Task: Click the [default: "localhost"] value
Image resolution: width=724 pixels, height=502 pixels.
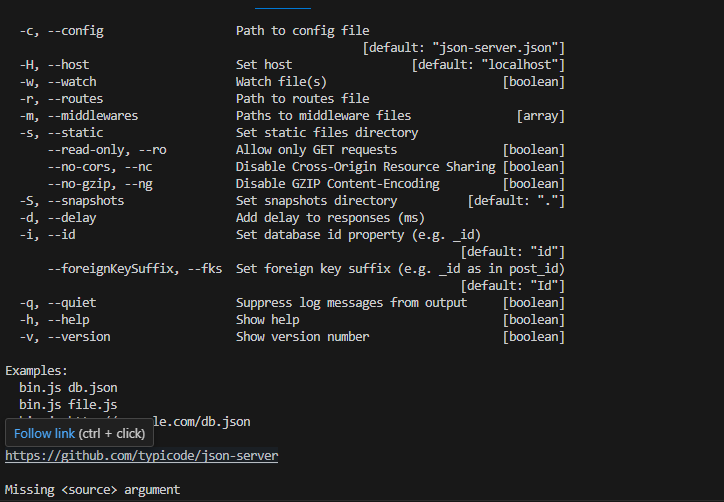Action: (x=488, y=65)
